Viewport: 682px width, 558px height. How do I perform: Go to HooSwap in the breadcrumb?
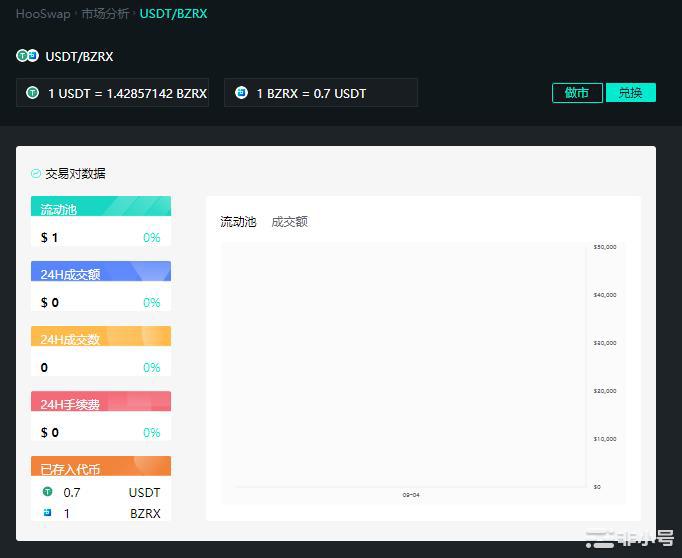(42, 14)
